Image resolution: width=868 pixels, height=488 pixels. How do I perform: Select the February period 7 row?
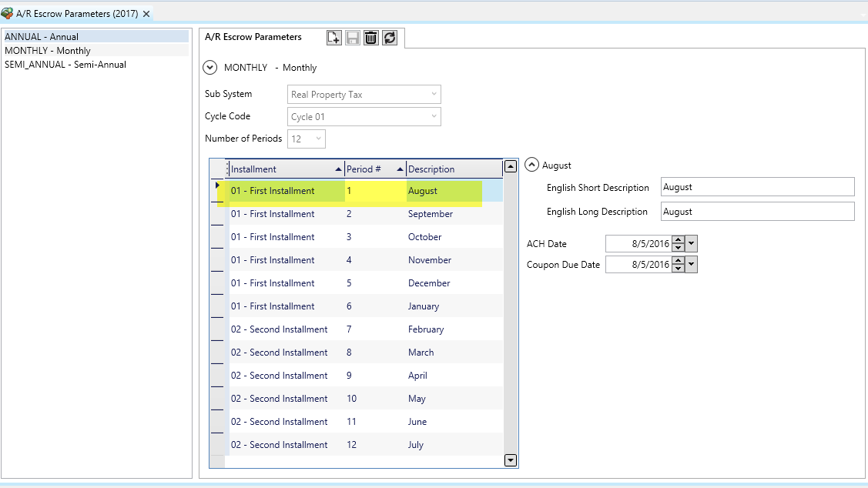click(x=426, y=329)
